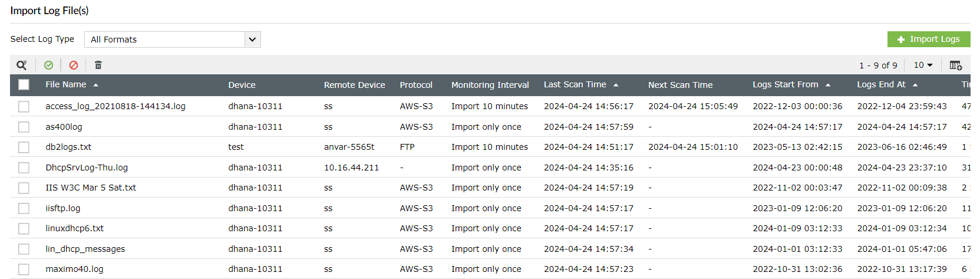Click the search logs magnifier icon
This screenshot has height=279, width=980.
(x=21, y=65)
